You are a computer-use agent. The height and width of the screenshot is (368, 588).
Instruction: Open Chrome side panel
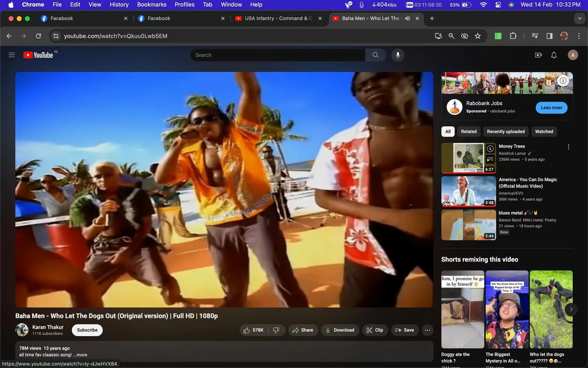point(549,36)
